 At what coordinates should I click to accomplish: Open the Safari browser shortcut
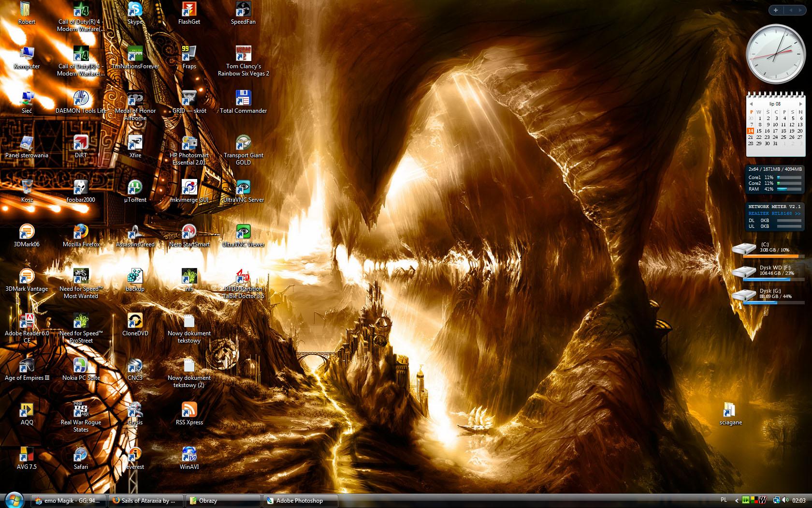coord(81,459)
